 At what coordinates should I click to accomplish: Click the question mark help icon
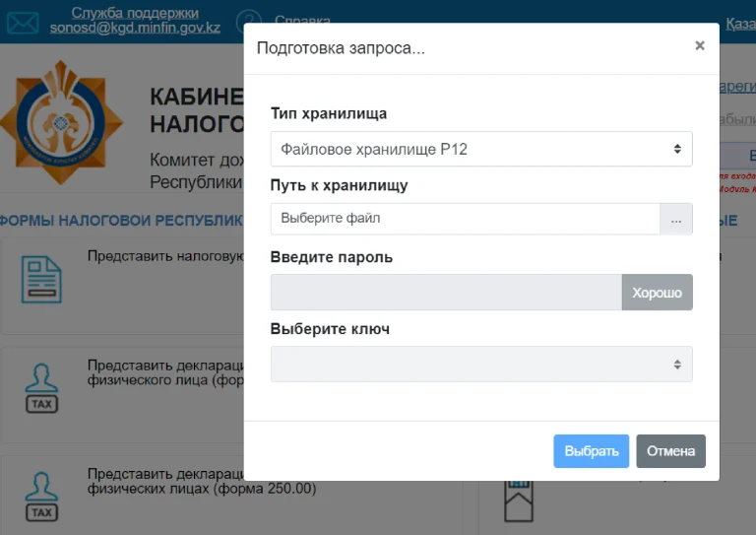[249, 22]
